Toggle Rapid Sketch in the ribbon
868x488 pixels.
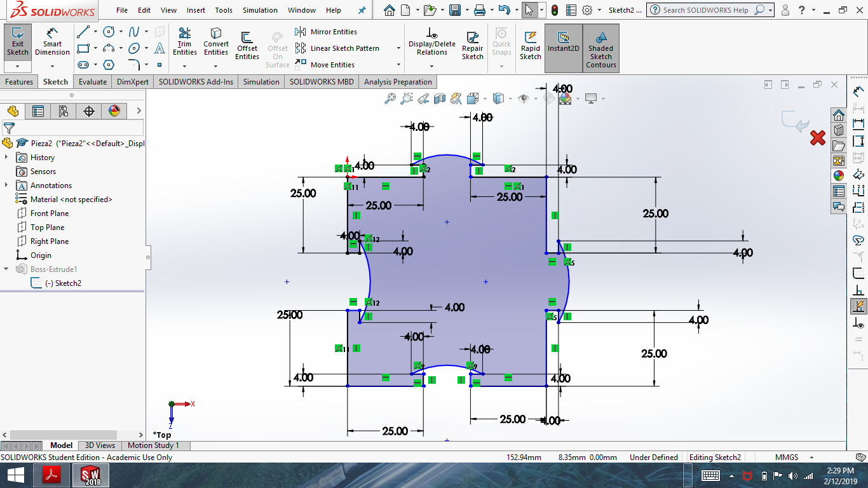531,45
